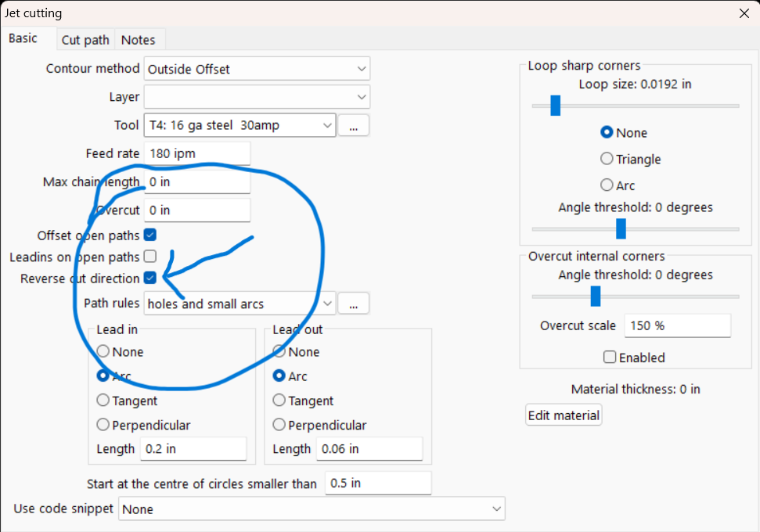Open the Layer dropdown
The image size is (760, 532).
click(x=257, y=97)
